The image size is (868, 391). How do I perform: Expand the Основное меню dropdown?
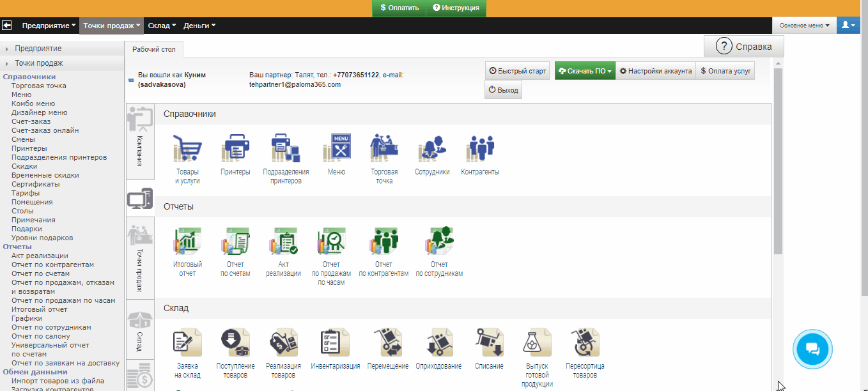(804, 26)
